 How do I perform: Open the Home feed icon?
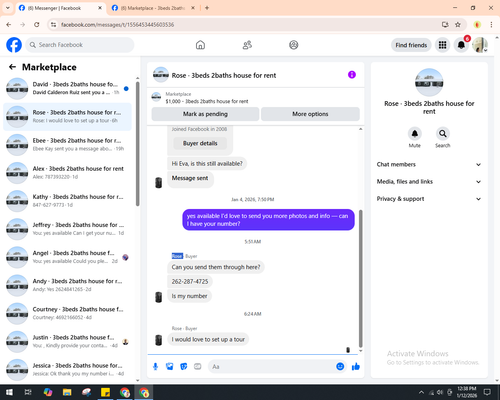point(200,45)
